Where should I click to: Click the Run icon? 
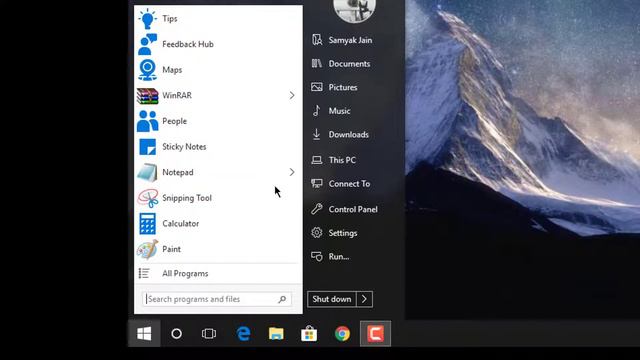point(317,256)
